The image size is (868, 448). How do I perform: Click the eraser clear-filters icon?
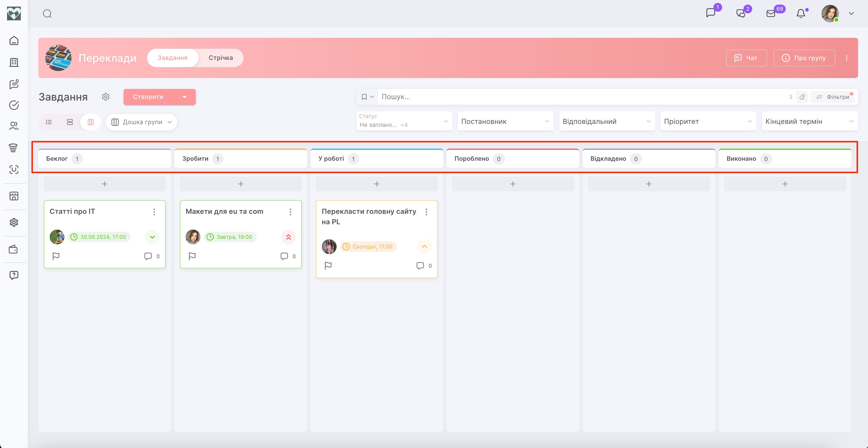[x=802, y=97]
